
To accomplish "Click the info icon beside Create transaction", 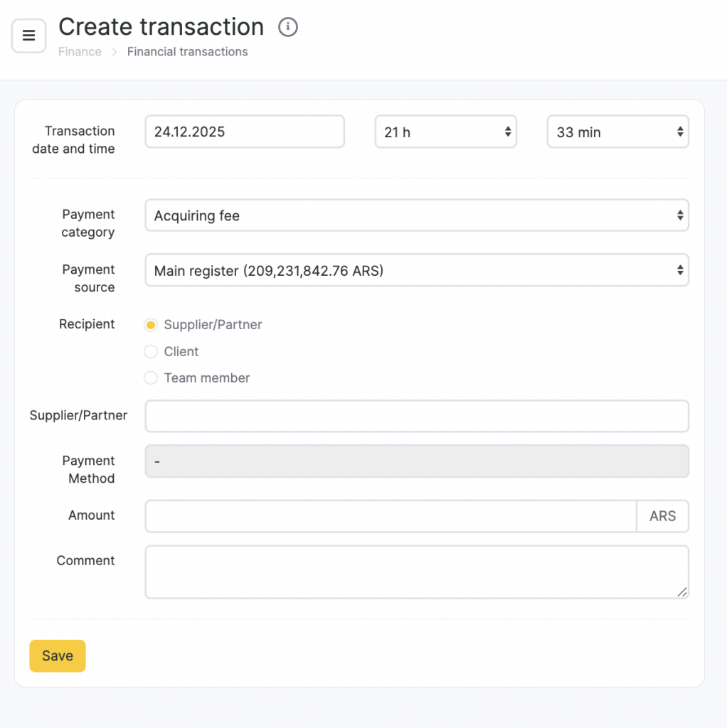I will 287,27.
